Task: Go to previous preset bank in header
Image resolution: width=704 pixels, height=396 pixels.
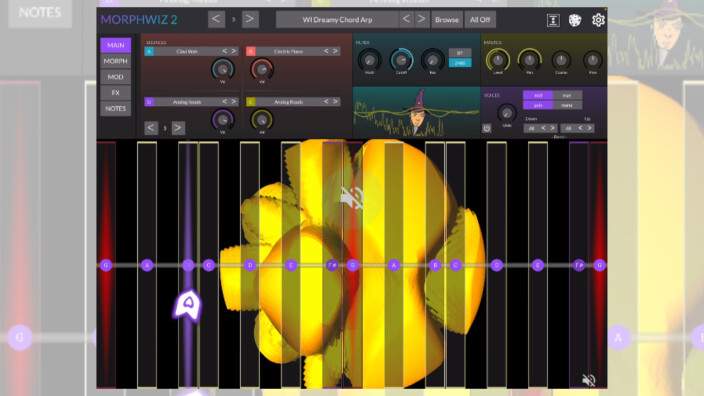Action: pos(216,19)
